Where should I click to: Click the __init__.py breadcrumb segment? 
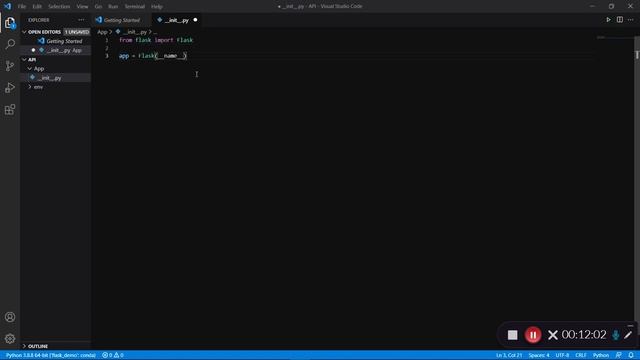(134, 32)
